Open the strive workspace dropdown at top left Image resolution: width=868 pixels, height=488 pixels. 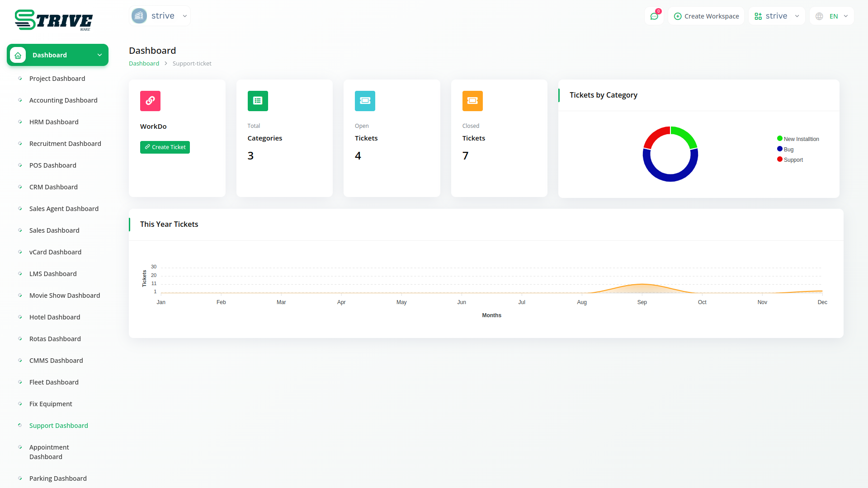160,16
